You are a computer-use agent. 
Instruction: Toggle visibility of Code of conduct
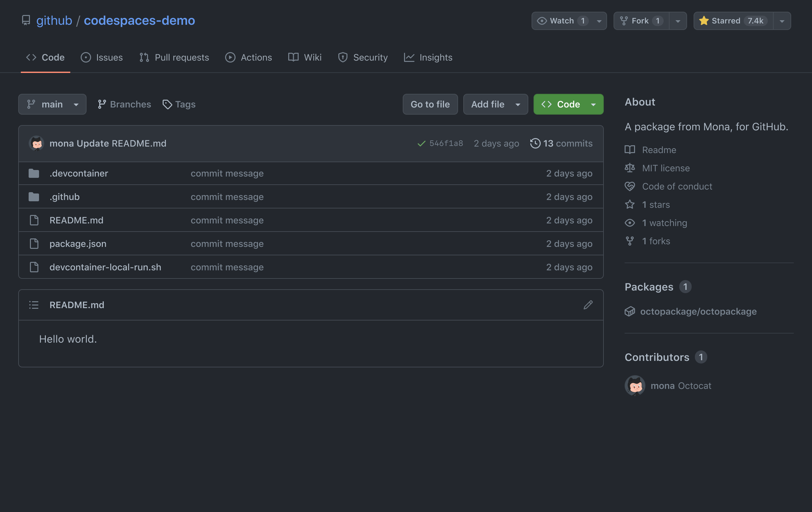(677, 186)
